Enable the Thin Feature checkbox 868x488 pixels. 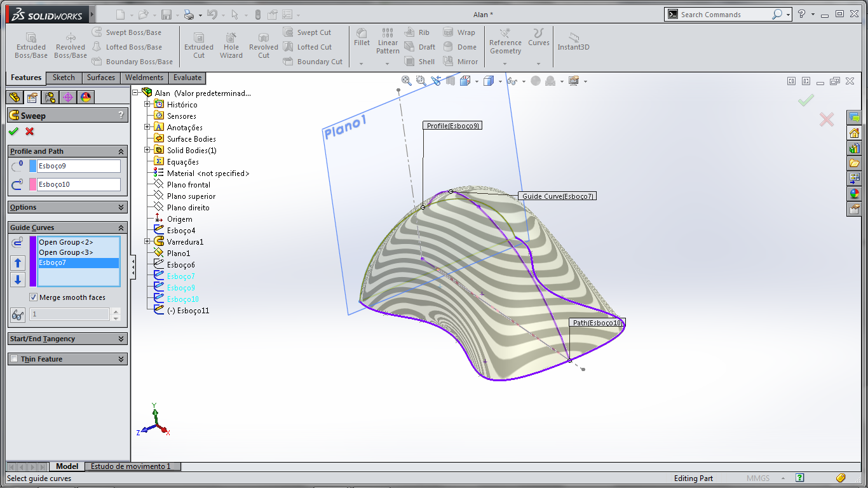coord(14,359)
